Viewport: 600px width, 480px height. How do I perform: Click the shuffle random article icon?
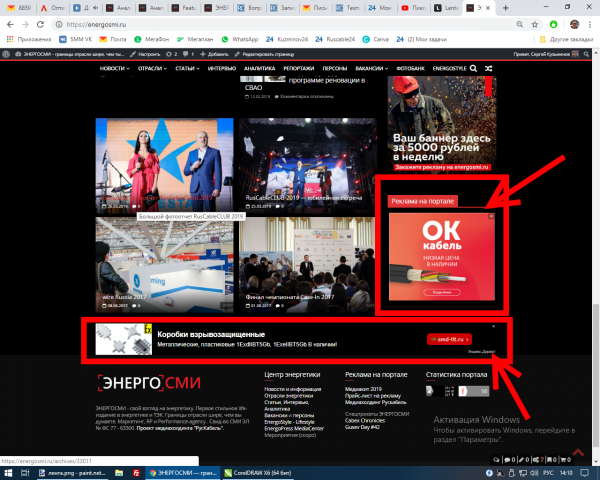click(489, 69)
